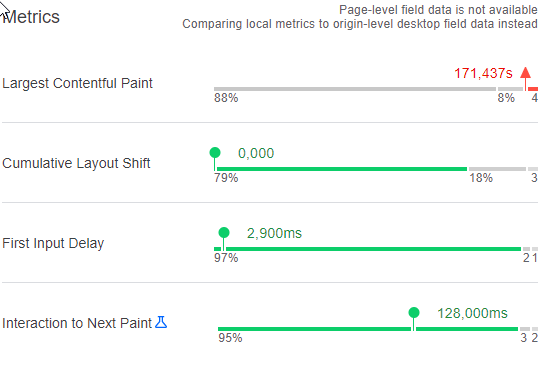
Task: Click the gray 88% LCP distribution bar
Action: [355, 89]
